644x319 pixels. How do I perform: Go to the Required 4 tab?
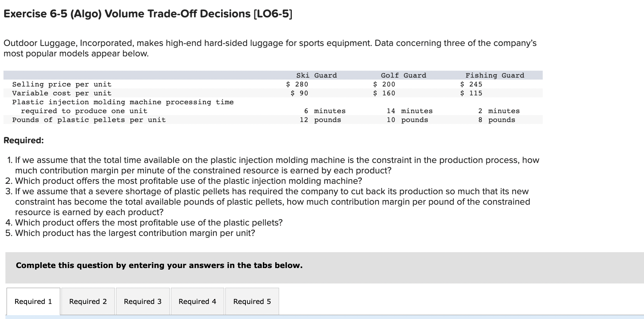198,301
